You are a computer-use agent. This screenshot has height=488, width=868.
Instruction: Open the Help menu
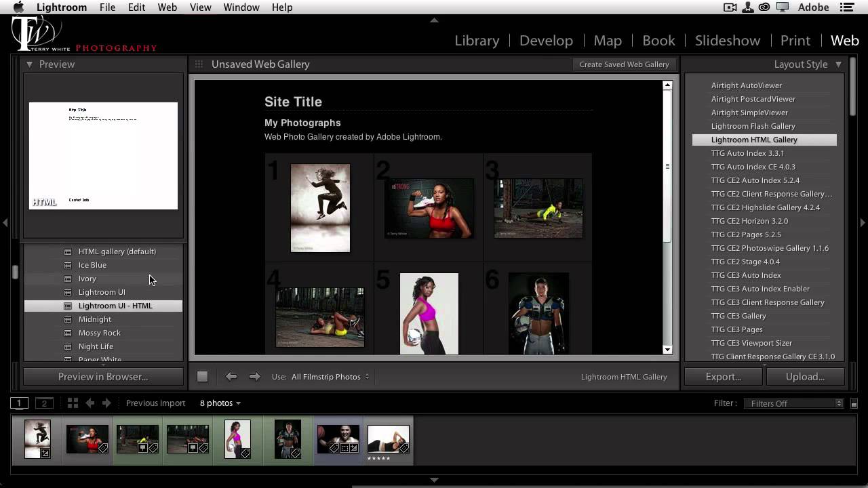tap(282, 7)
